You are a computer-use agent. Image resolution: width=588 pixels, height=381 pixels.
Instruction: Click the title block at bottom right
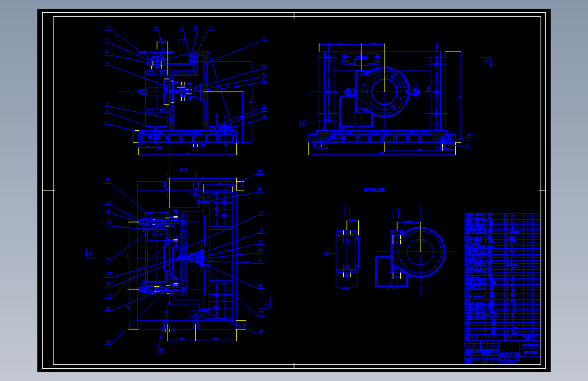click(503, 352)
